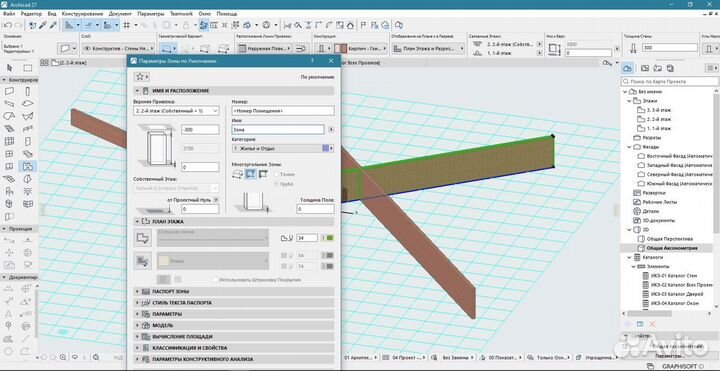Image resolution: width=720 pixels, height=371 pixels.
Task: Open the Project Map cloud icon
Action: click(x=627, y=68)
